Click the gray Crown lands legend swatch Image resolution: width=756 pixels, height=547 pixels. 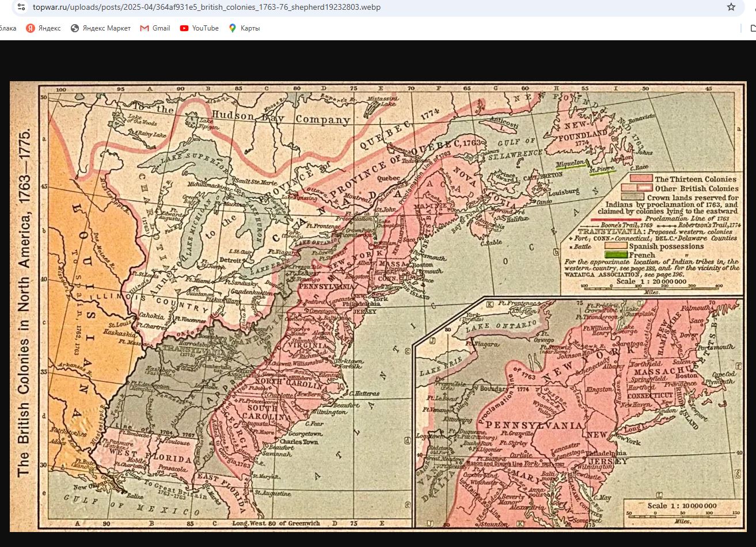(633, 197)
